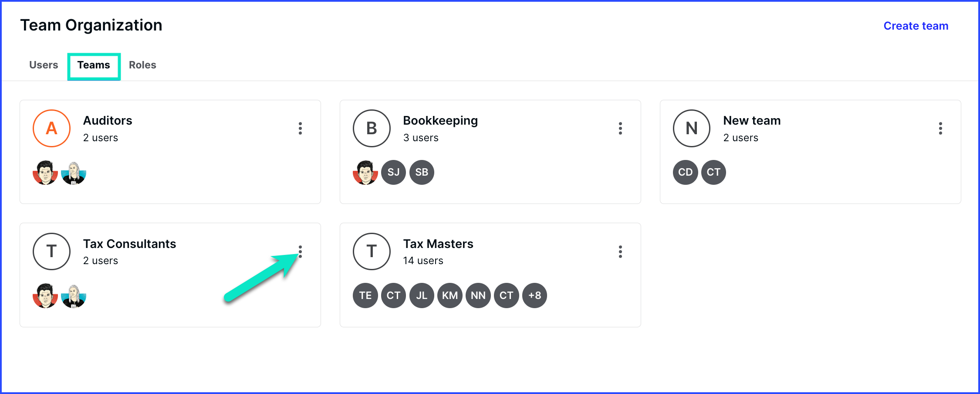Click the TE avatar in Tax Masters
980x394 pixels.
365,295
